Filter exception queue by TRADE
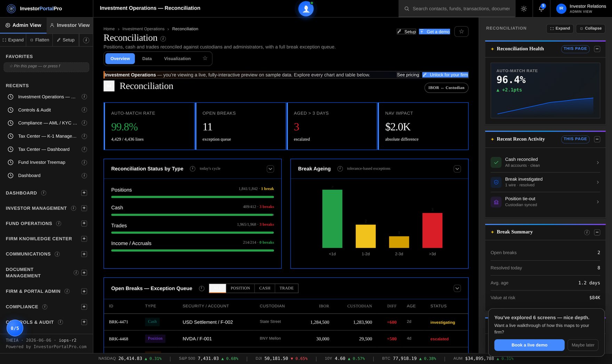The height and width of the screenshot is (364, 612). (x=287, y=288)
